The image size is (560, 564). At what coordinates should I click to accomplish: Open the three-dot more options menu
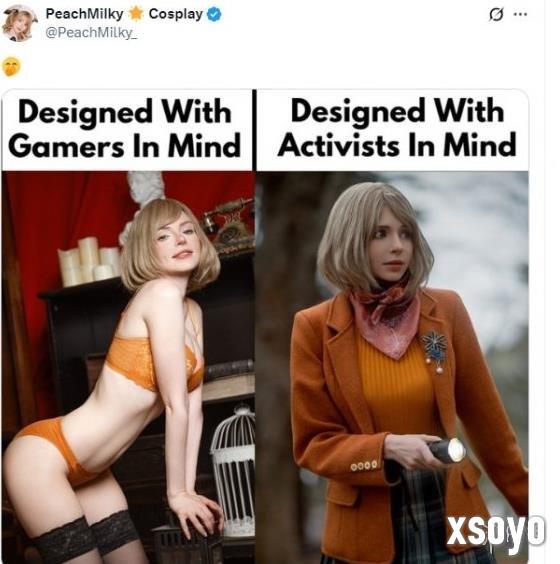[520, 14]
